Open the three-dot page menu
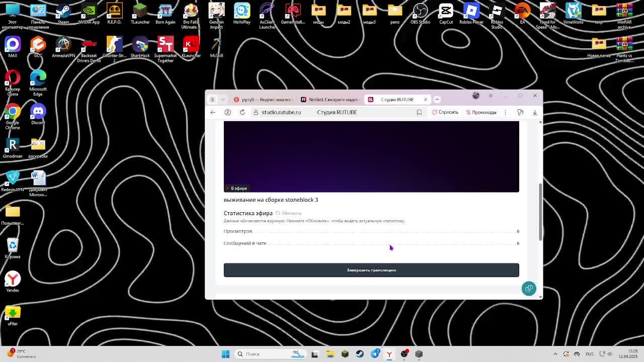The height and width of the screenshot is (362, 644). (505, 112)
